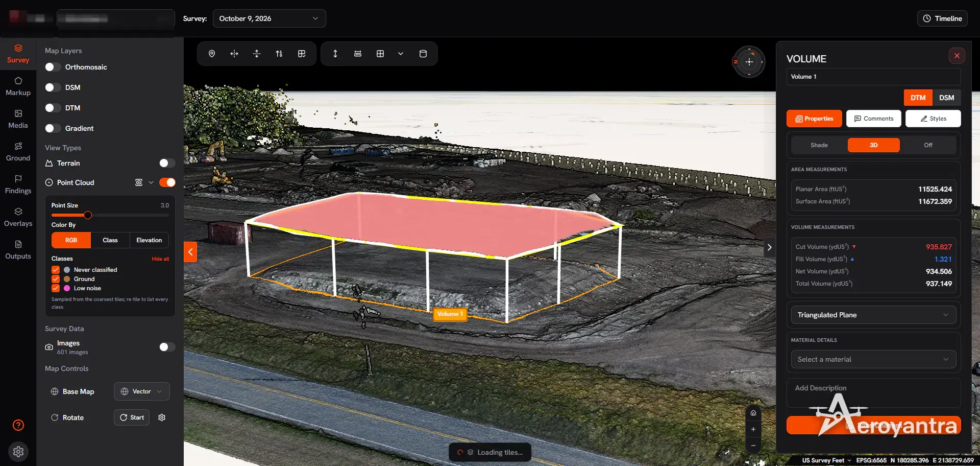The height and width of the screenshot is (466, 980).
Task: Toggle the Terrain view type
Action: coord(167,163)
